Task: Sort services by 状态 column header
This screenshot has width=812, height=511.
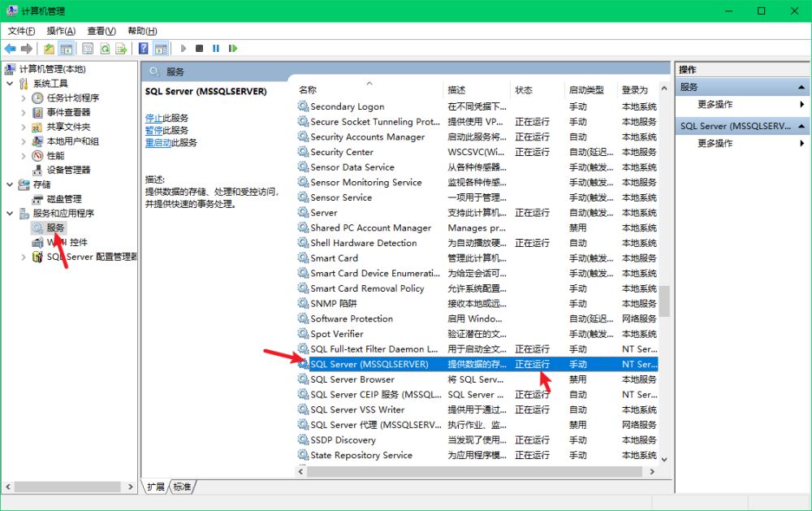Action: tap(537, 90)
